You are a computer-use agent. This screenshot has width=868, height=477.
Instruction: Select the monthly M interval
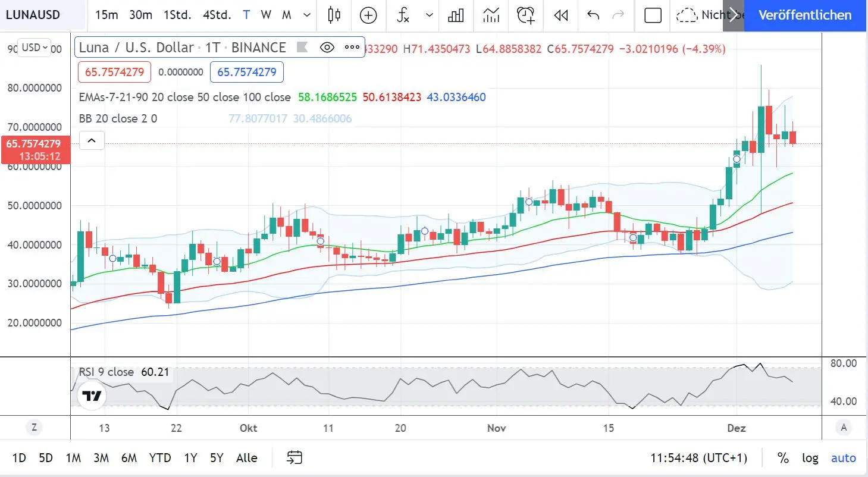pos(286,15)
